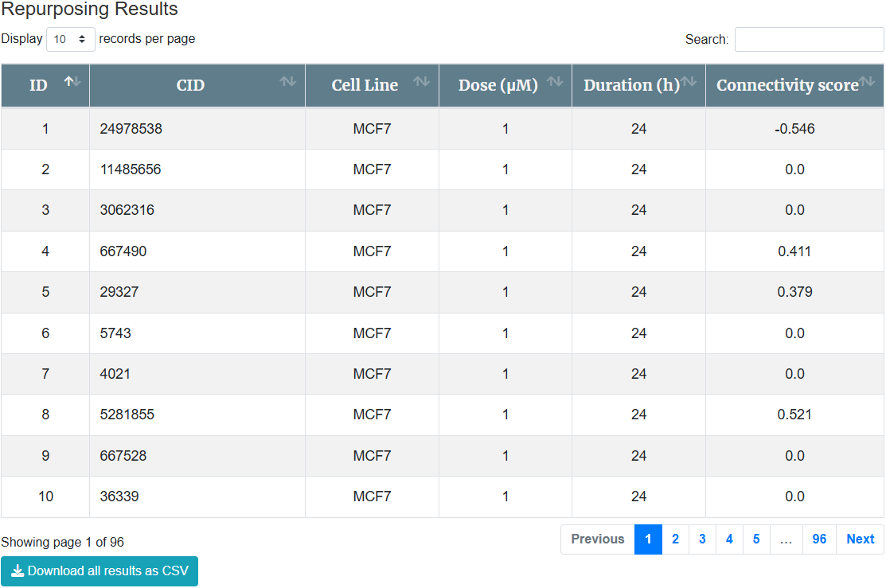Screen dimensions: 886x588
Task: Click the Repurposing Results heading
Action: pyautogui.click(x=89, y=9)
